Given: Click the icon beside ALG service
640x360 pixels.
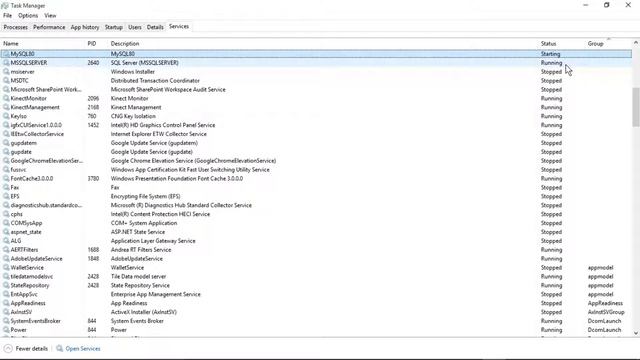Looking at the screenshot, I should tap(6, 241).
